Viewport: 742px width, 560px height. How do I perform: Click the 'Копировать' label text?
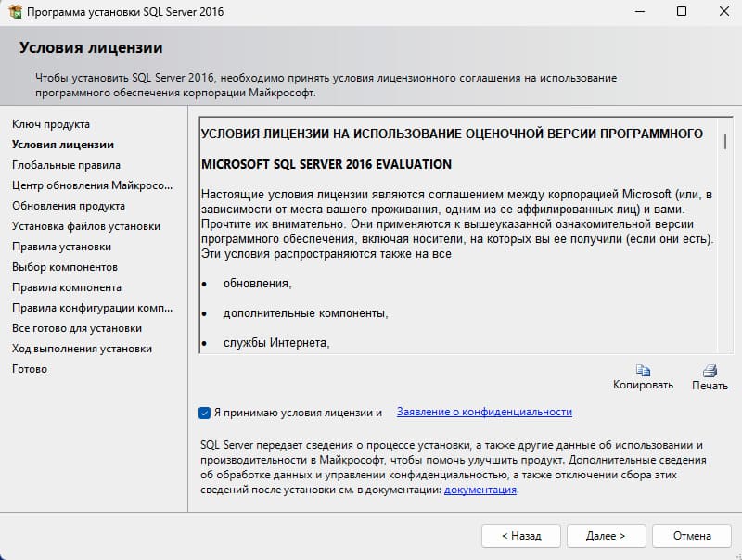coord(643,385)
